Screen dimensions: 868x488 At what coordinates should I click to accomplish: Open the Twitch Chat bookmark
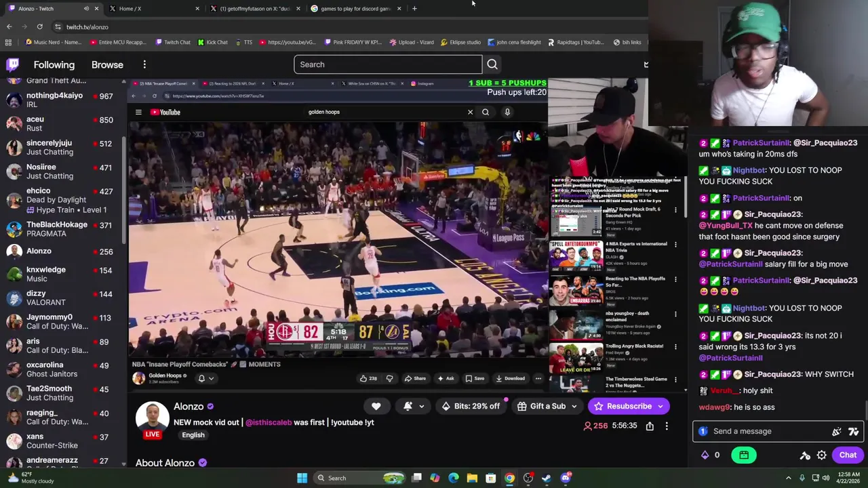(173, 42)
